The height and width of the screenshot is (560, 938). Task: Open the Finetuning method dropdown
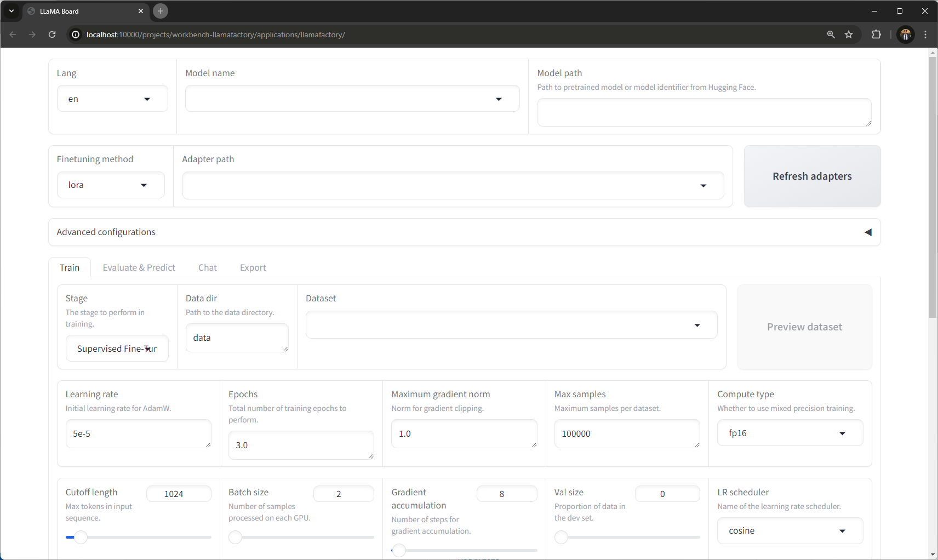click(111, 185)
